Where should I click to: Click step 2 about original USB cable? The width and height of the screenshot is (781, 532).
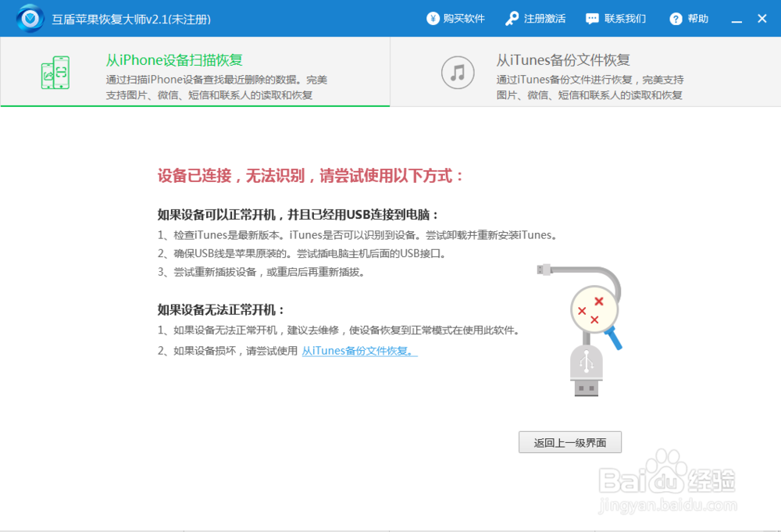pyautogui.click(x=301, y=254)
